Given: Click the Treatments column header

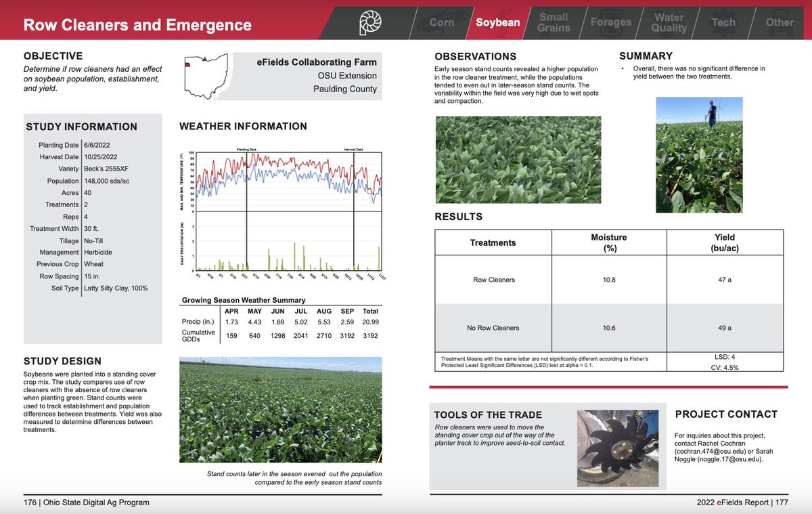Looking at the screenshot, I should [493, 242].
